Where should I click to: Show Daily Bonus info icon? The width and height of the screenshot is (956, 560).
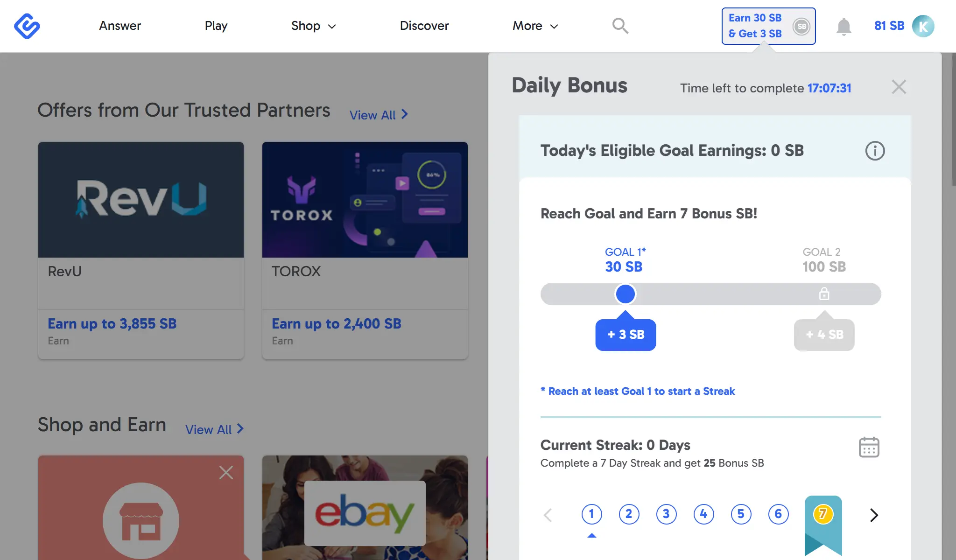(875, 151)
